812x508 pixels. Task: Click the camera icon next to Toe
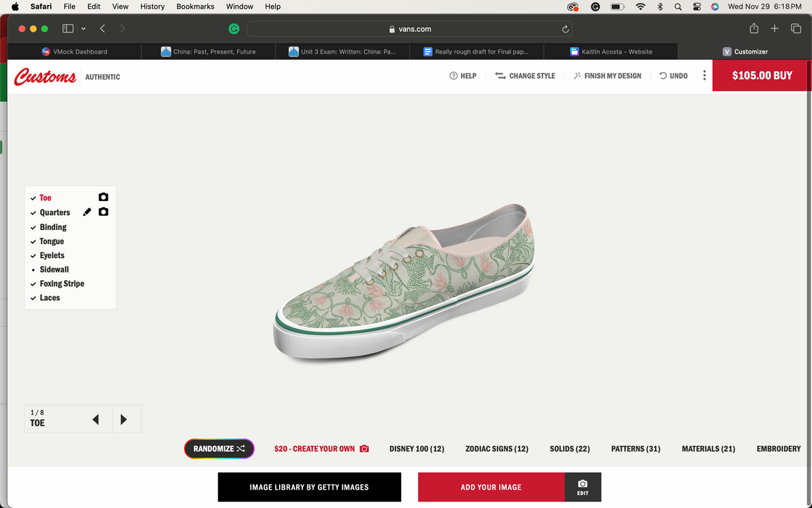coord(104,198)
